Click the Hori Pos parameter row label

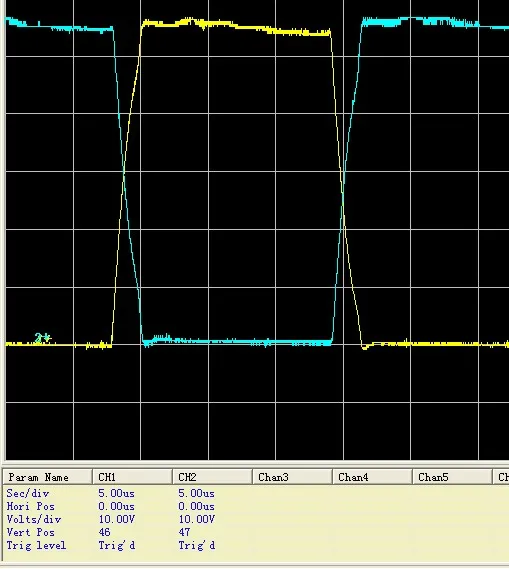(30, 507)
